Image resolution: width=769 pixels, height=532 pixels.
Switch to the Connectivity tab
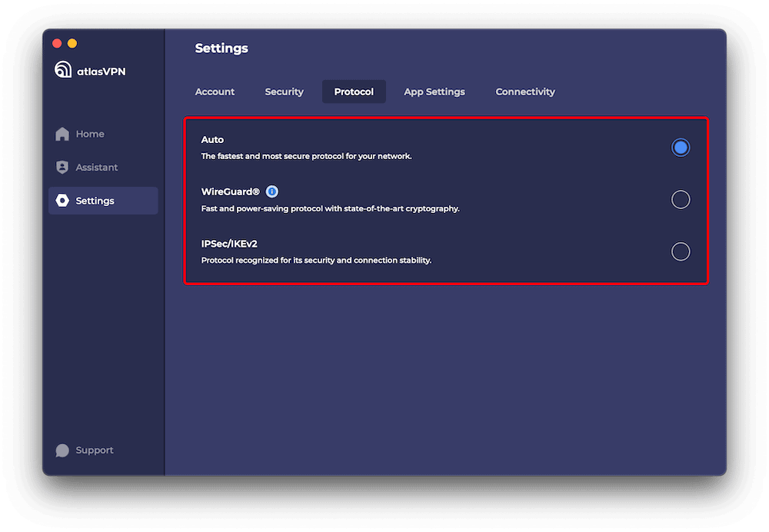tap(525, 91)
